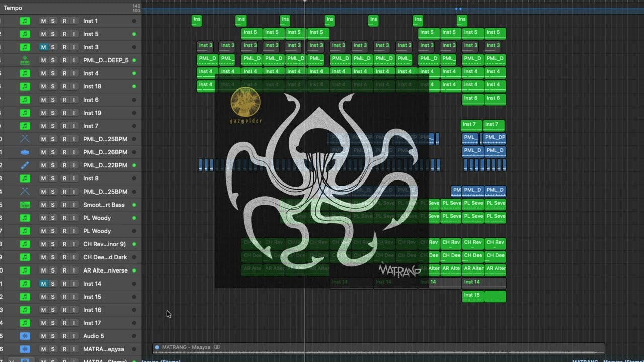Screen dimensions: 644x362
Task: Mute the Inst 1 track
Action: tap(43, 21)
